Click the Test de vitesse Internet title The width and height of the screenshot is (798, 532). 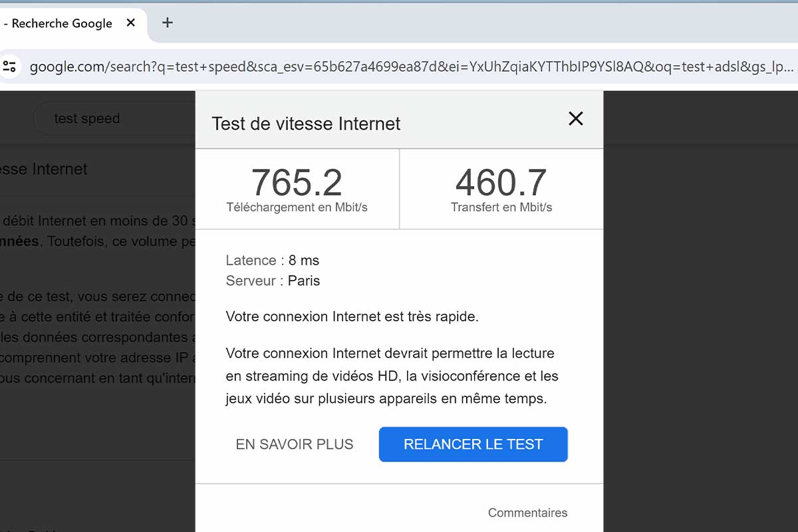306,124
